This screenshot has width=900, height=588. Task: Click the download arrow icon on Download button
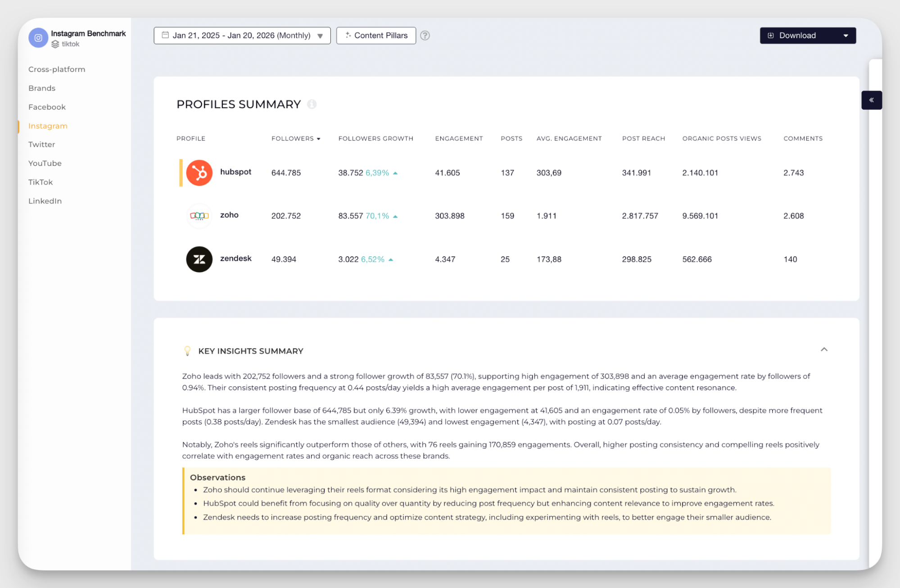(771, 35)
